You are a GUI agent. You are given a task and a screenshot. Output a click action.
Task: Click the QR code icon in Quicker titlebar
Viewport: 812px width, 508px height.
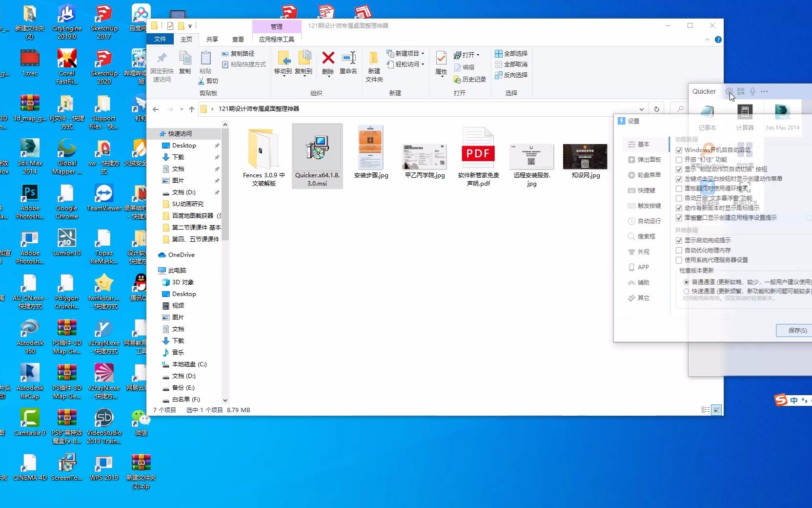741,91
